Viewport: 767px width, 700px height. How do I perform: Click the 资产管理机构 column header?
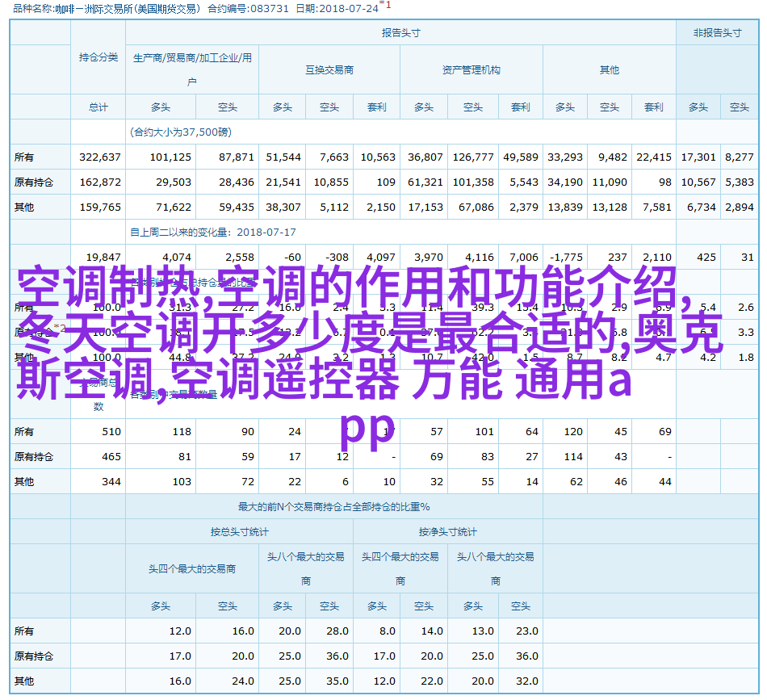pos(471,70)
